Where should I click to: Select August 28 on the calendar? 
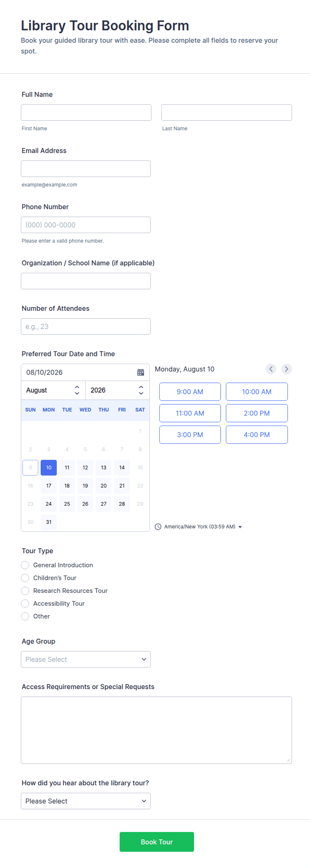(x=122, y=504)
